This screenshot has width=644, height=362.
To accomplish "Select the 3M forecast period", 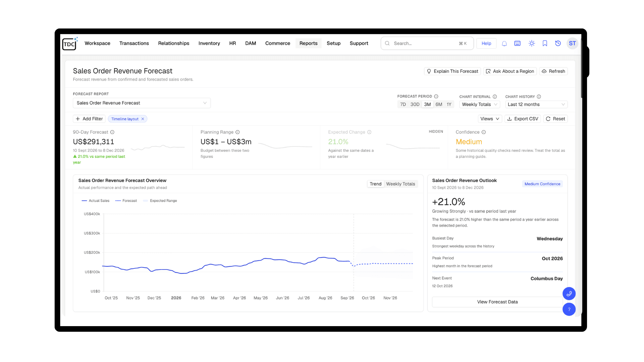I will pyautogui.click(x=427, y=105).
